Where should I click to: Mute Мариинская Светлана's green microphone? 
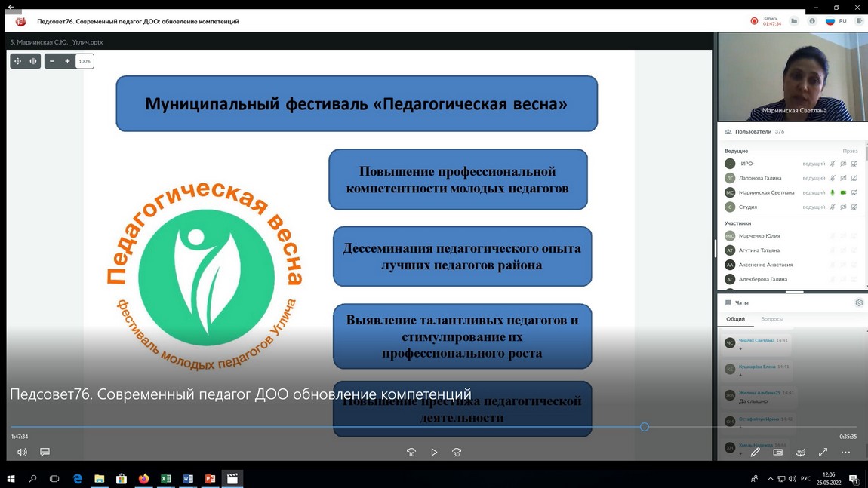pos(832,192)
